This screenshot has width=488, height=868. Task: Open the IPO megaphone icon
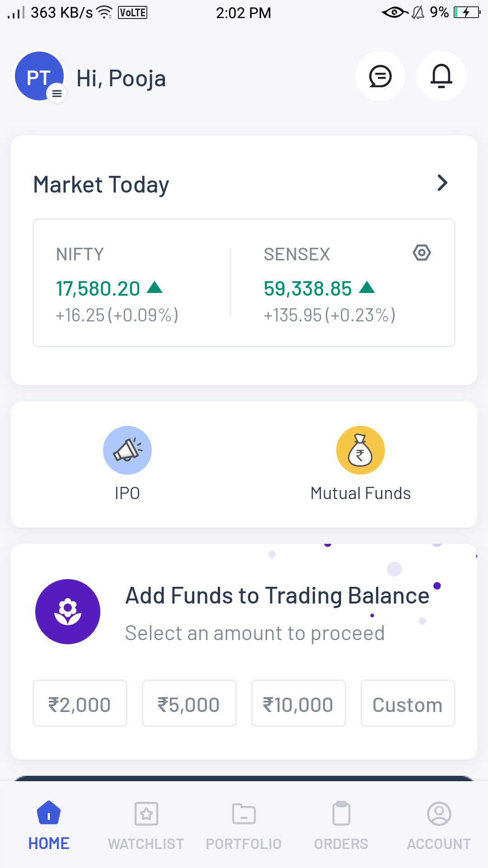[127, 450]
